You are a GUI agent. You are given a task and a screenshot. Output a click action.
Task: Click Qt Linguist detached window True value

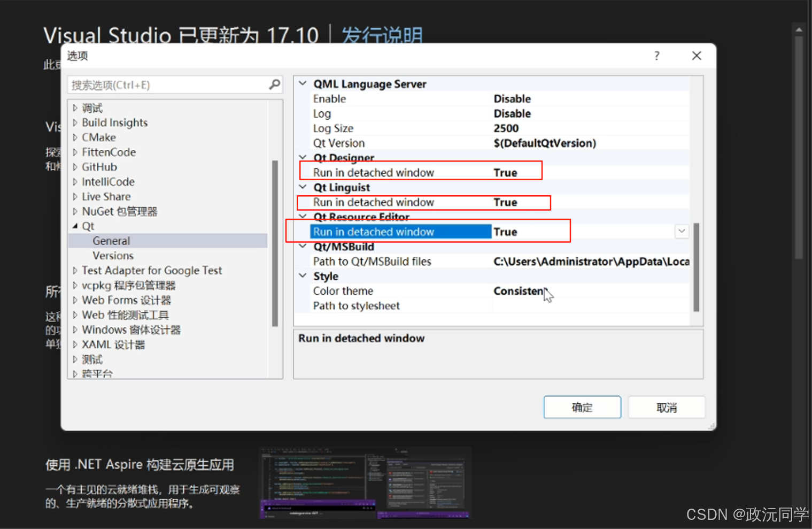(x=505, y=202)
